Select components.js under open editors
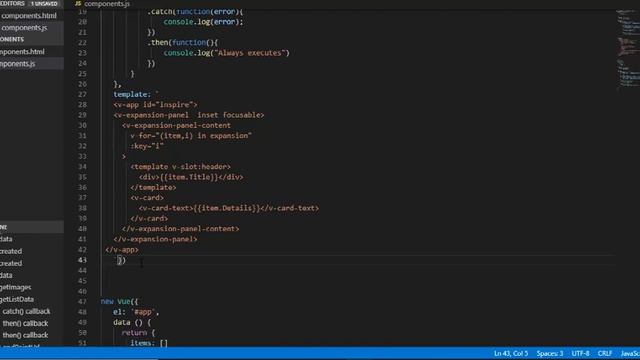The image size is (640, 360). pos(24,28)
